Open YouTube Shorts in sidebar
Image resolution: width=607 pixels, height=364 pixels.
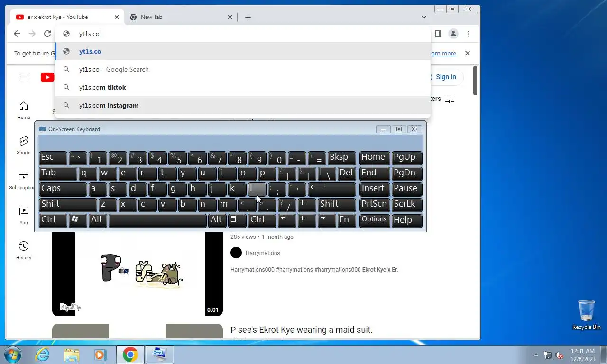point(24,146)
